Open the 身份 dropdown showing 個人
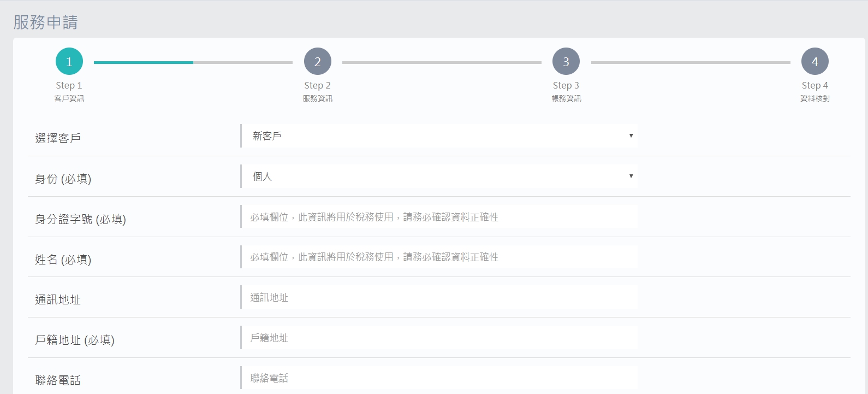Image resolution: width=868 pixels, height=394 pixels. coord(439,177)
